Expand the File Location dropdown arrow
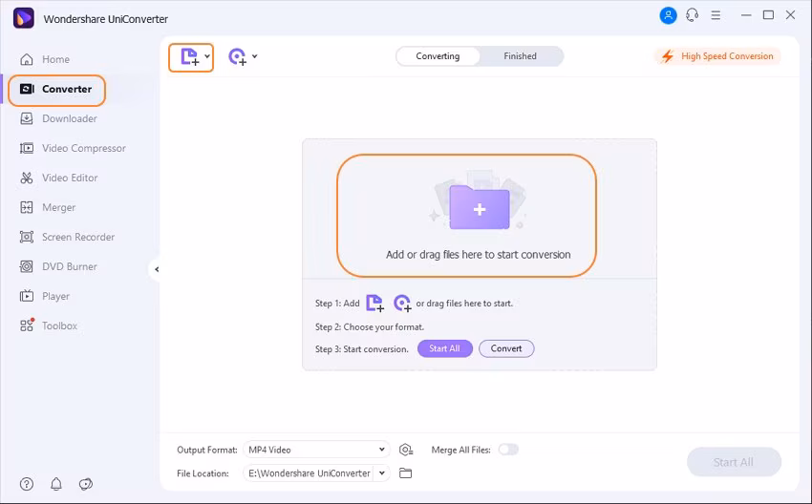Screen dimensions: 812x504 (x=382, y=472)
